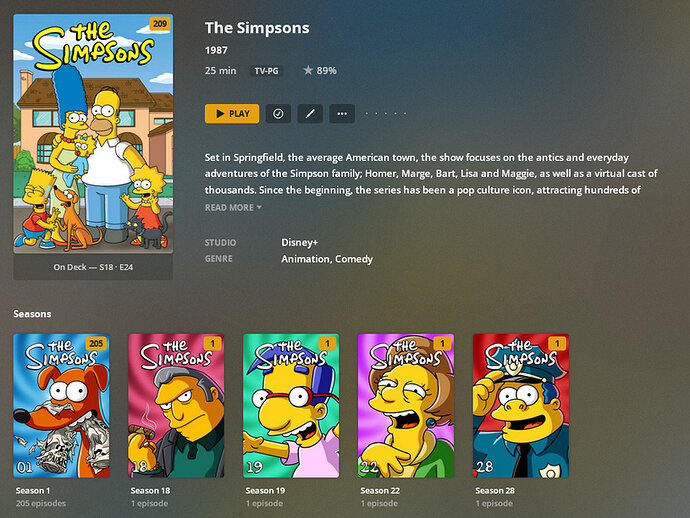Viewport: 690px width, 518px height.
Task: Click the Season 28 title text
Action: pyautogui.click(x=495, y=491)
